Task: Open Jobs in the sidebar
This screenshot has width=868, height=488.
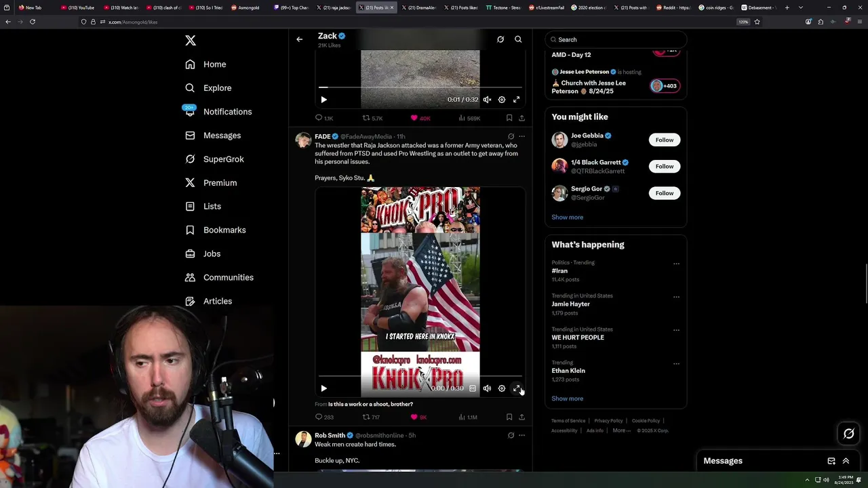Action: pos(203,253)
